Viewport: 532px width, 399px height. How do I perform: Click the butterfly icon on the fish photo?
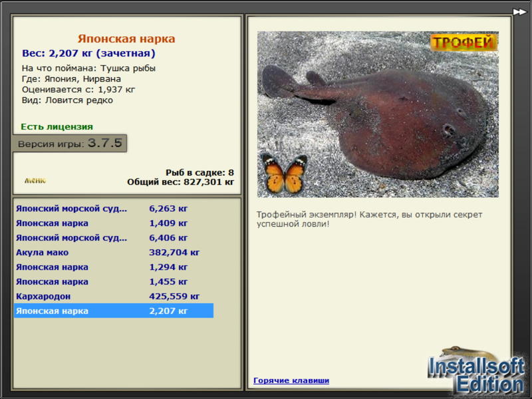285,174
